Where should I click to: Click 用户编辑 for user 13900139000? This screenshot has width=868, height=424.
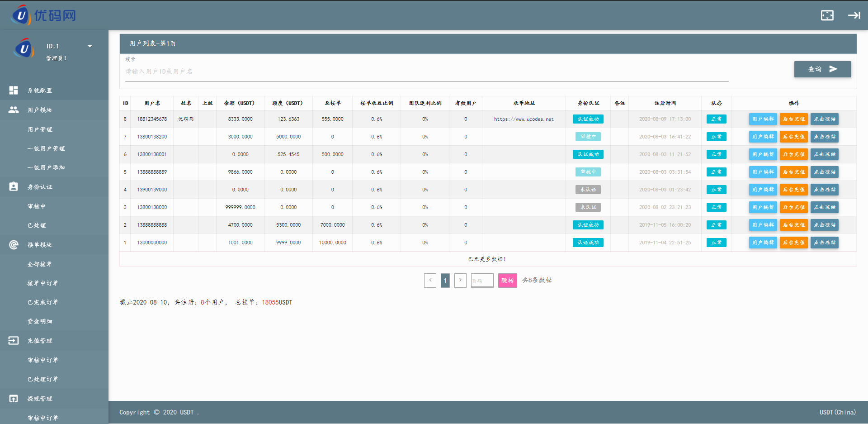coord(763,190)
